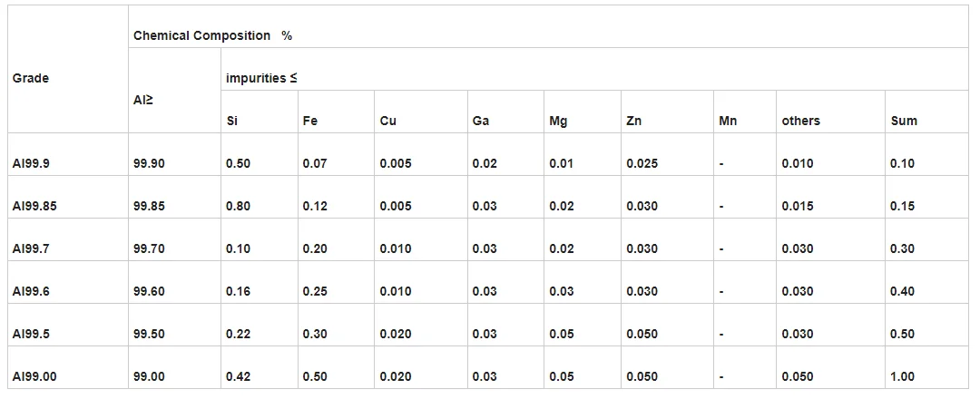This screenshot has width=980, height=399.
Task: Select the Al99.85 grade row label
Action: (x=34, y=206)
